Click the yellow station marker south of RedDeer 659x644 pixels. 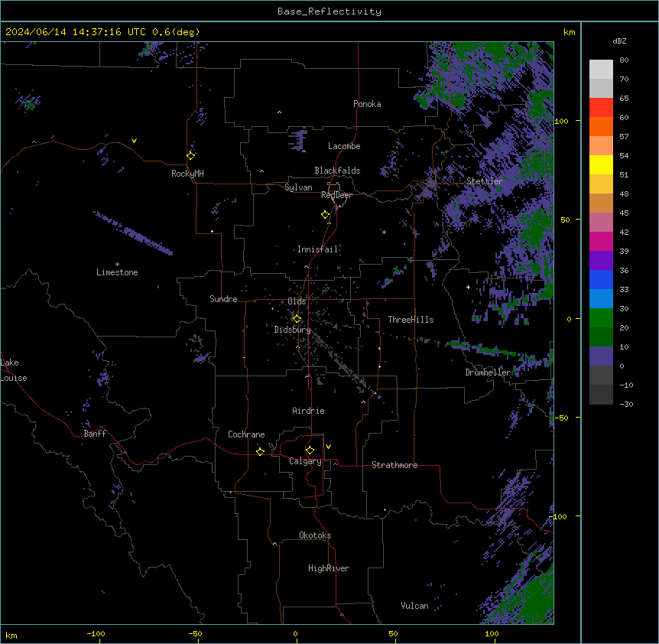[326, 215]
